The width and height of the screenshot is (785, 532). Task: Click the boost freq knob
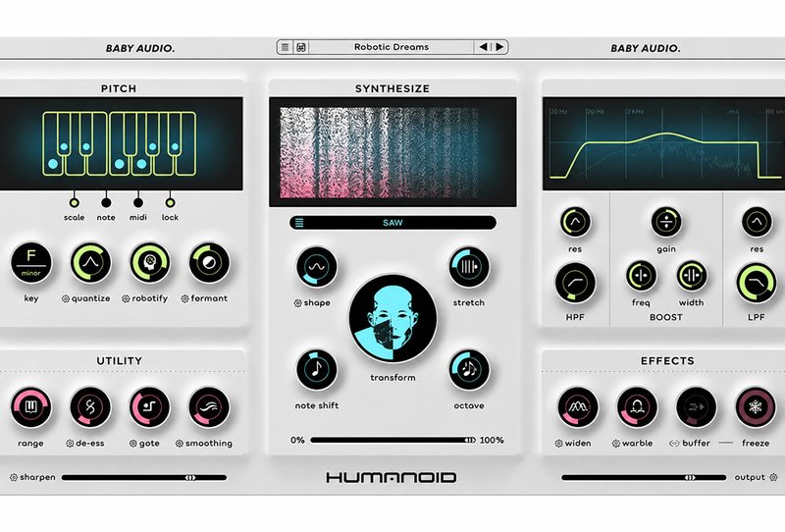pyautogui.click(x=642, y=276)
